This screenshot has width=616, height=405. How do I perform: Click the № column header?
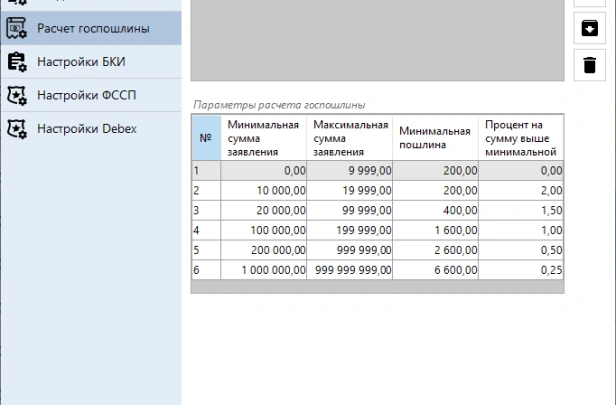[x=206, y=138]
